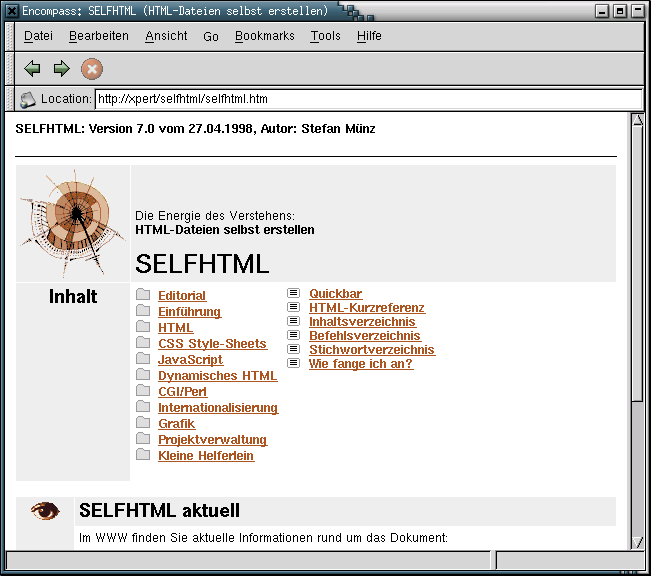Open the Hilfe menu

(369, 36)
